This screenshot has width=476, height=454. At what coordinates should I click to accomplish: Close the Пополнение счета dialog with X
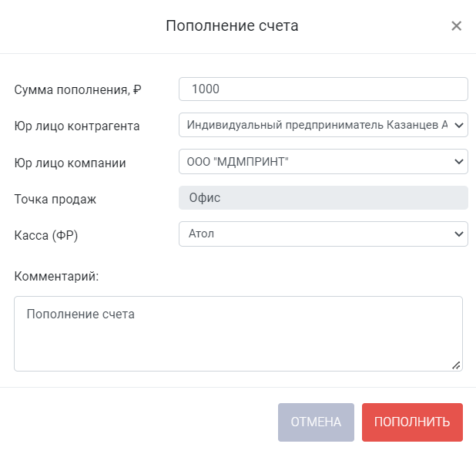click(456, 26)
